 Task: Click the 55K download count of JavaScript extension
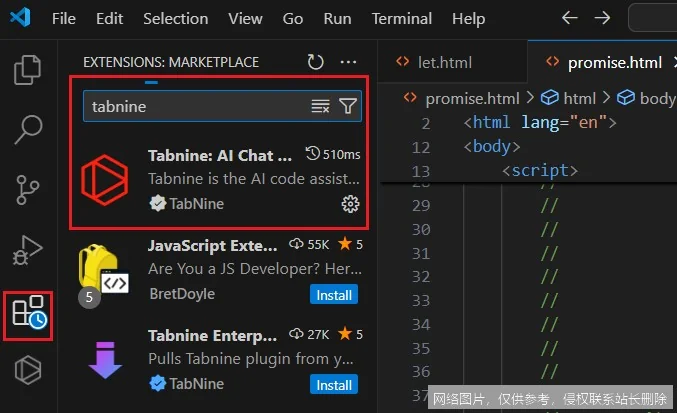[x=309, y=245]
